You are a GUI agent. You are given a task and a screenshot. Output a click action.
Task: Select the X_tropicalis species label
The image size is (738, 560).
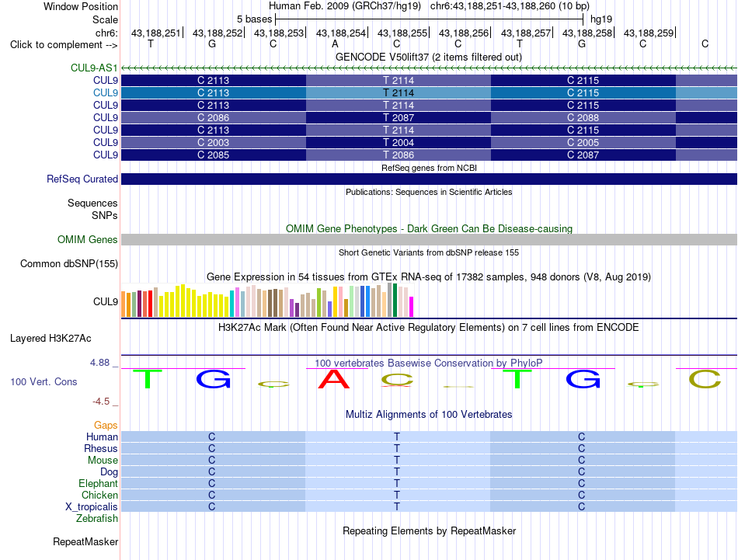(92, 507)
